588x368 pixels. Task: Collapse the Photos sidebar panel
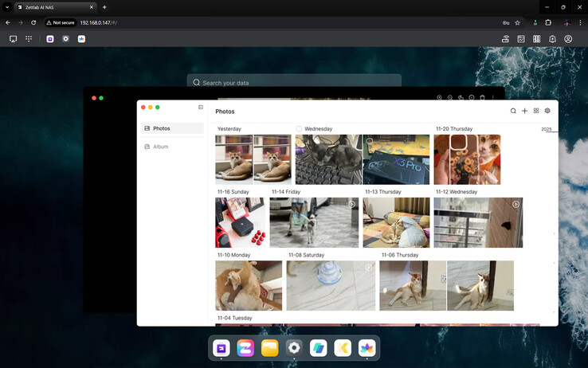tap(201, 107)
